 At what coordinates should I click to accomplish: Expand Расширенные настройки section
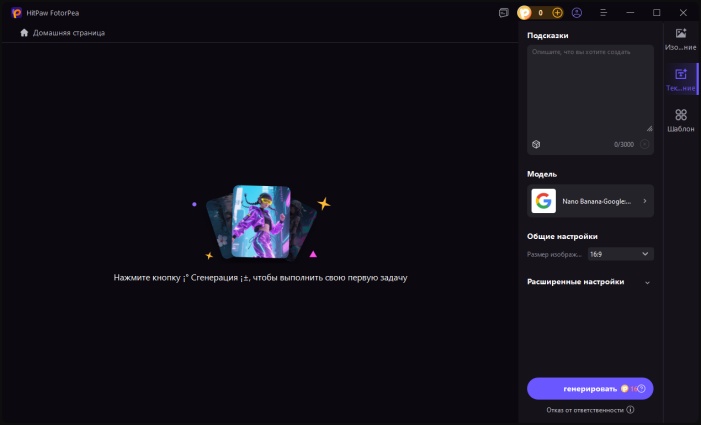coord(647,282)
